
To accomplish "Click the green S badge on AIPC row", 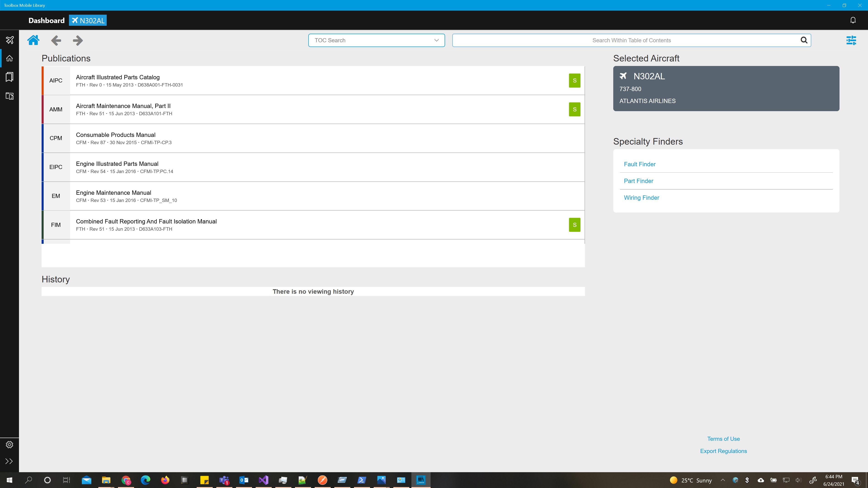I will (575, 80).
